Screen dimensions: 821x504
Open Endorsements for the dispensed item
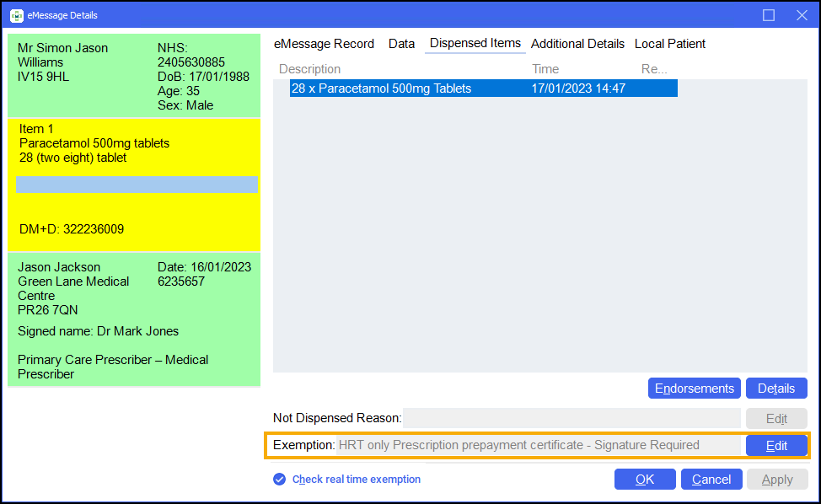click(x=694, y=389)
